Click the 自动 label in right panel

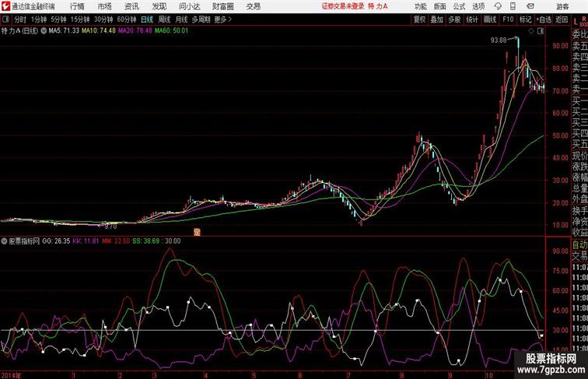(579, 245)
